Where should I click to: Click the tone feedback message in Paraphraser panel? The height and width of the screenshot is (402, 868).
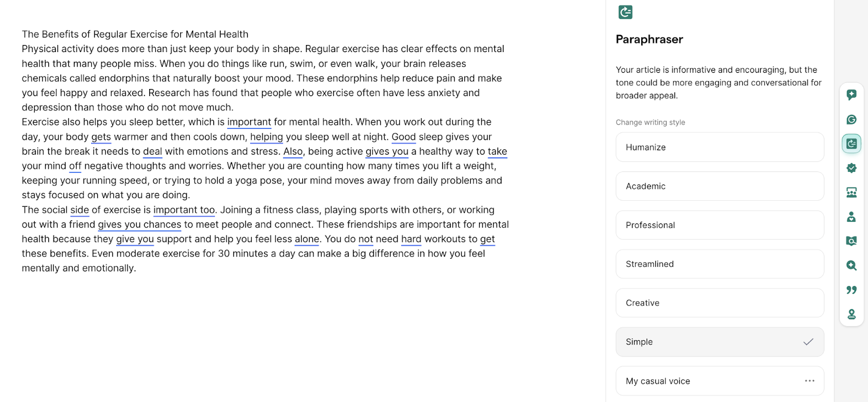click(719, 82)
